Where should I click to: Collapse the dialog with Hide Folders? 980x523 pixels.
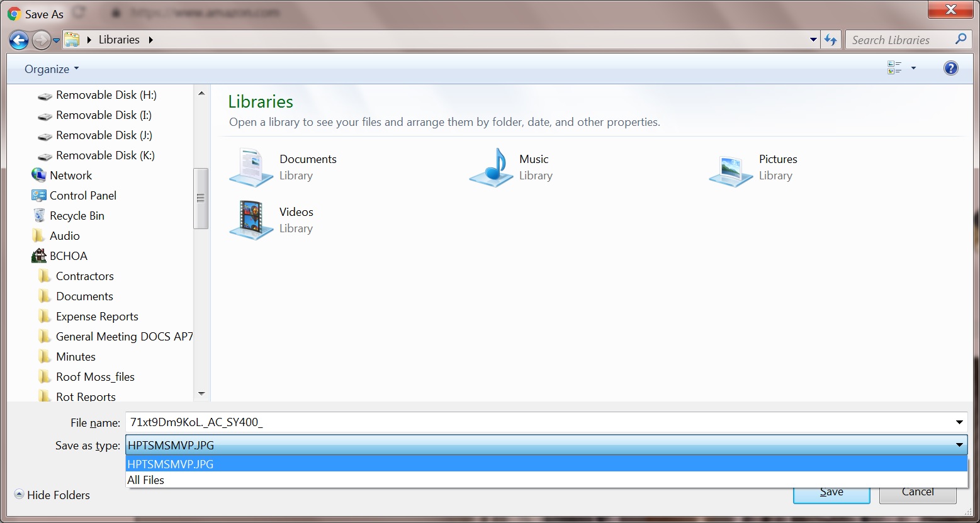pos(52,495)
